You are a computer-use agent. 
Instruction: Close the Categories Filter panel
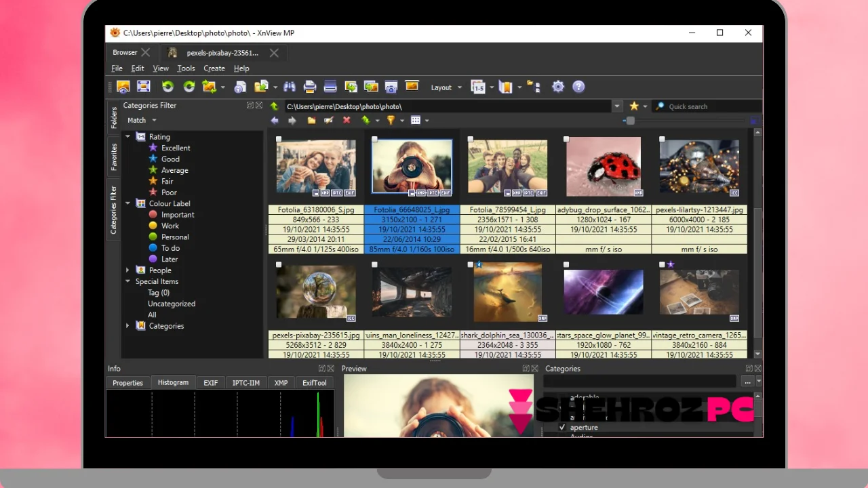259,106
